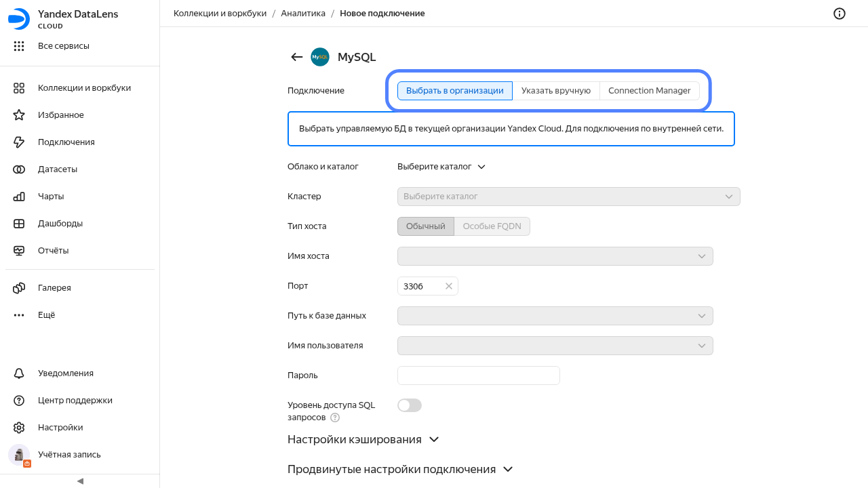Expand Продвинутые настройки подключения section
Screen dimensions: 868x488
pos(400,469)
